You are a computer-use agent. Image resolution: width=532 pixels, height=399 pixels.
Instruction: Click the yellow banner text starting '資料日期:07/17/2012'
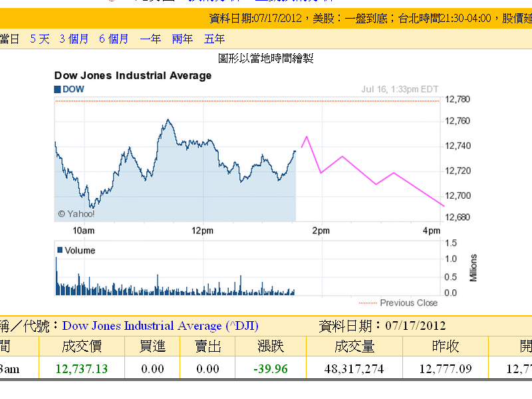[370, 18]
